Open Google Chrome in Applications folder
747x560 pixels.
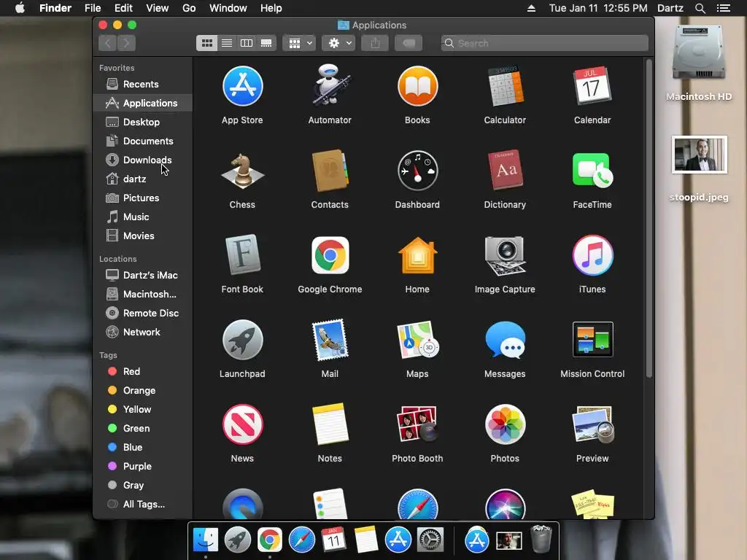coord(330,255)
